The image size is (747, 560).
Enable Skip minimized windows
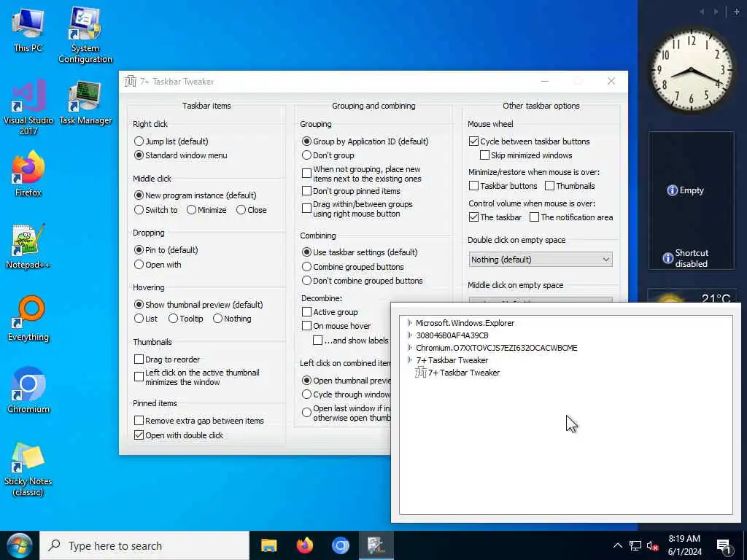click(x=484, y=155)
